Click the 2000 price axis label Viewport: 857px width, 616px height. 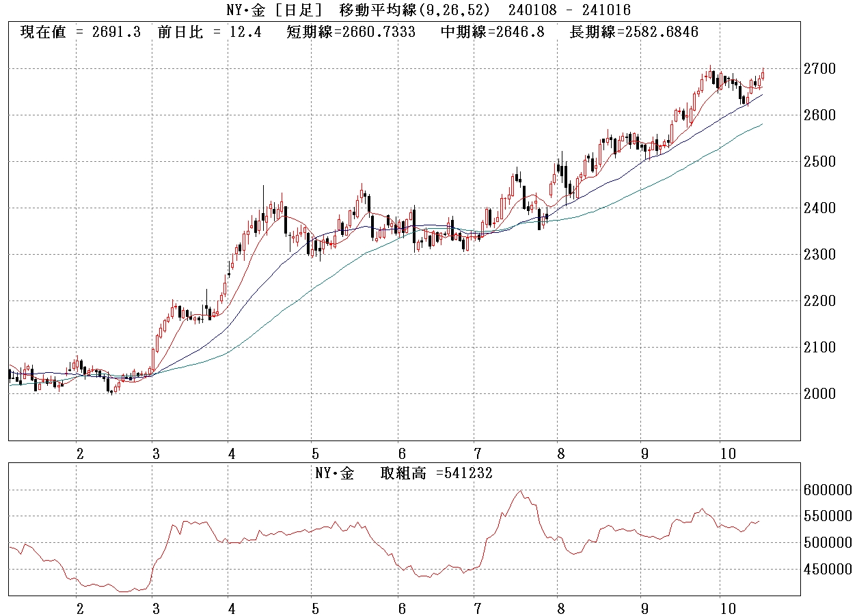point(820,394)
